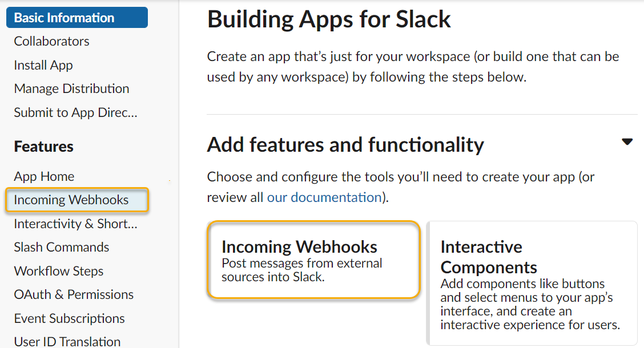Select OAuth & Permissions from the sidebar
Viewport: 644px width, 348px height.
74,294
